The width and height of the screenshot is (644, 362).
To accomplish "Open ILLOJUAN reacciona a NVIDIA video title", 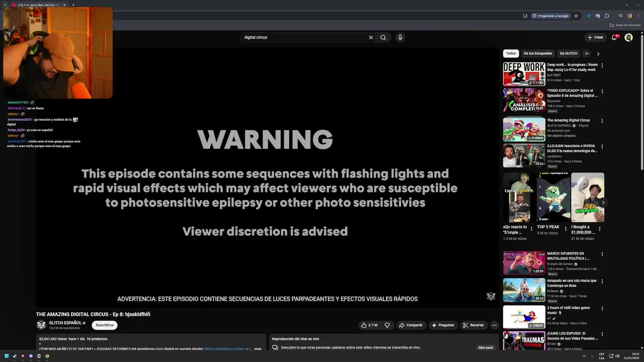I will (x=572, y=148).
